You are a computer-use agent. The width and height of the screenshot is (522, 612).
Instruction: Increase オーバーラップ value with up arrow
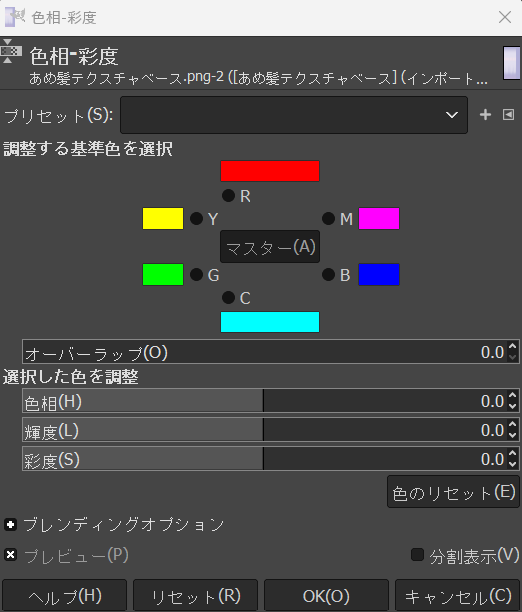(513, 347)
